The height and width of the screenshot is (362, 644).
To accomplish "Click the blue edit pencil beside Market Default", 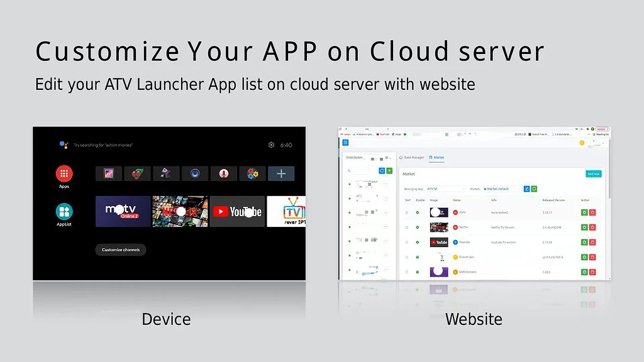I will click(528, 189).
